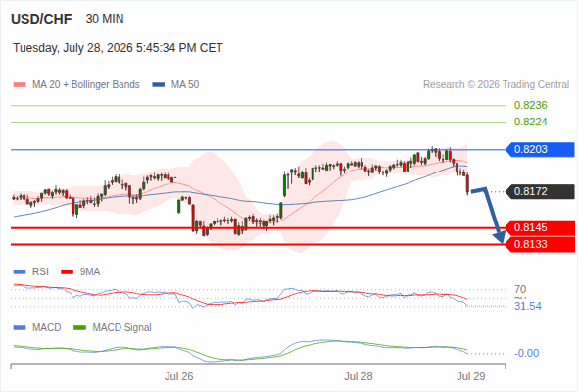The width and height of the screenshot is (578, 392).
Task: Click the 0.8224 resistance level label
Action: [530, 122]
